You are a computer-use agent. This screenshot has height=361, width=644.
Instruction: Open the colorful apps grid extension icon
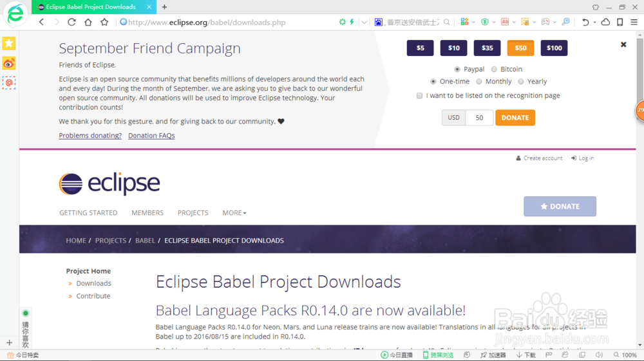tap(464, 22)
